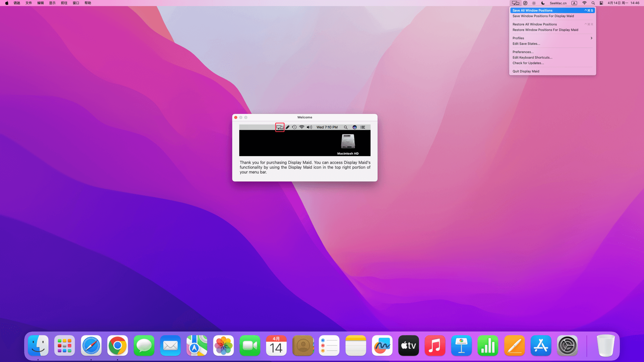Open Control Center in menu bar
The image size is (644, 362).
click(601, 3)
